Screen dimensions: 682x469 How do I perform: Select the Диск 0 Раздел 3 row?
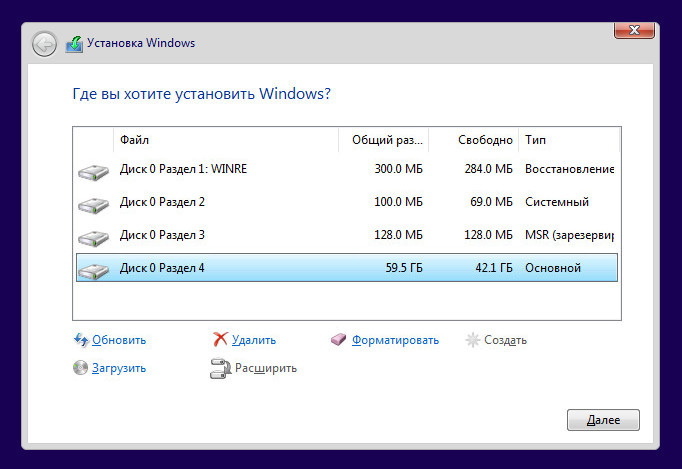[347, 235]
